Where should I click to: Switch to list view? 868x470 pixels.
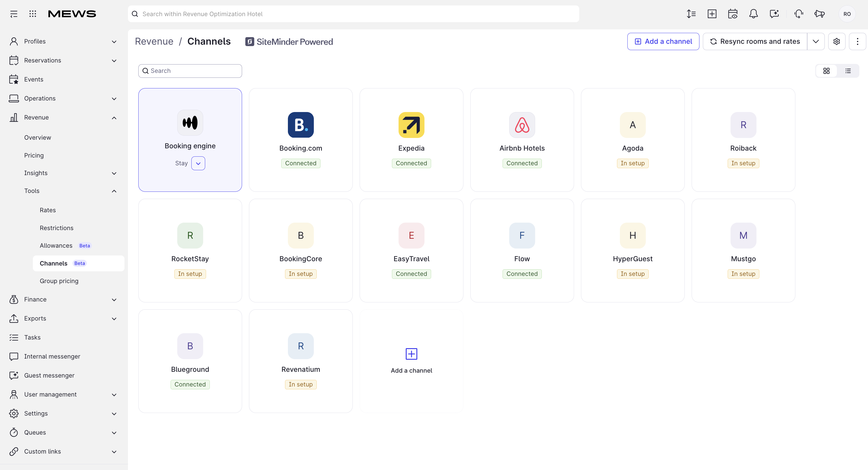click(x=848, y=71)
